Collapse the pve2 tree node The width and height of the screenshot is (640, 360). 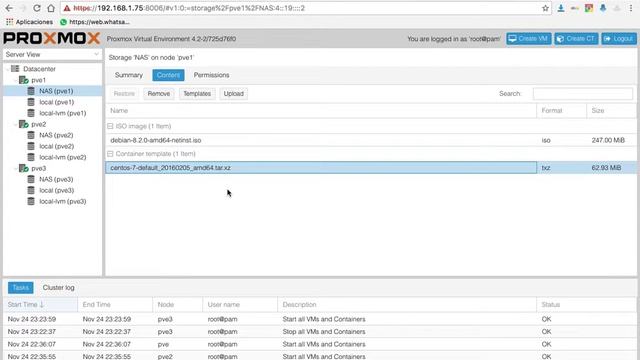pyautogui.click(x=16, y=124)
